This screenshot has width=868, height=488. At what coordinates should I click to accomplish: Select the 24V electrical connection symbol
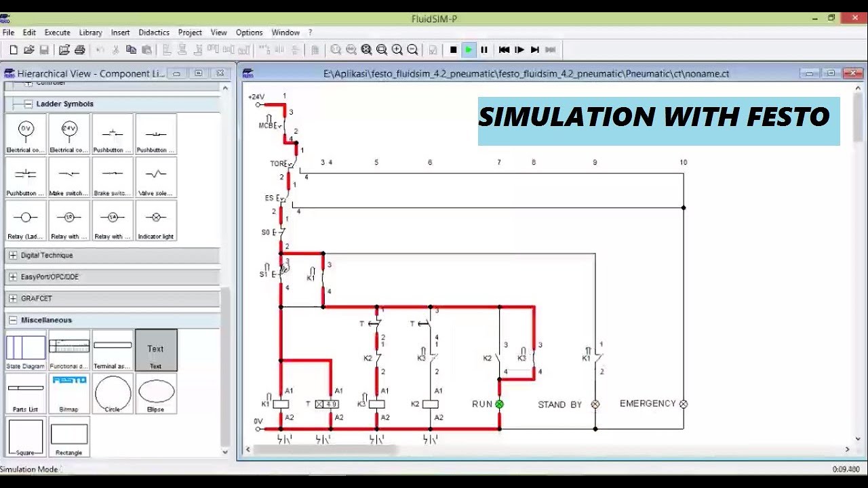click(x=69, y=134)
